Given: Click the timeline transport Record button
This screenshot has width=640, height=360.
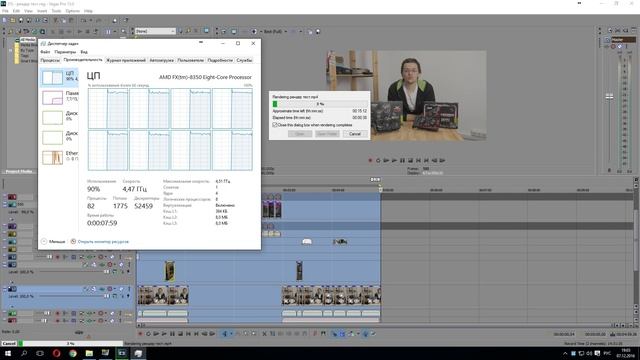Looking at the screenshot, I should tap(140, 334).
